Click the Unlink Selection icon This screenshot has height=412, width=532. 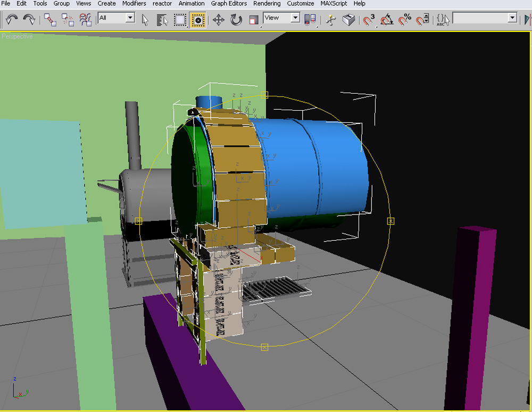pyautogui.click(x=68, y=20)
